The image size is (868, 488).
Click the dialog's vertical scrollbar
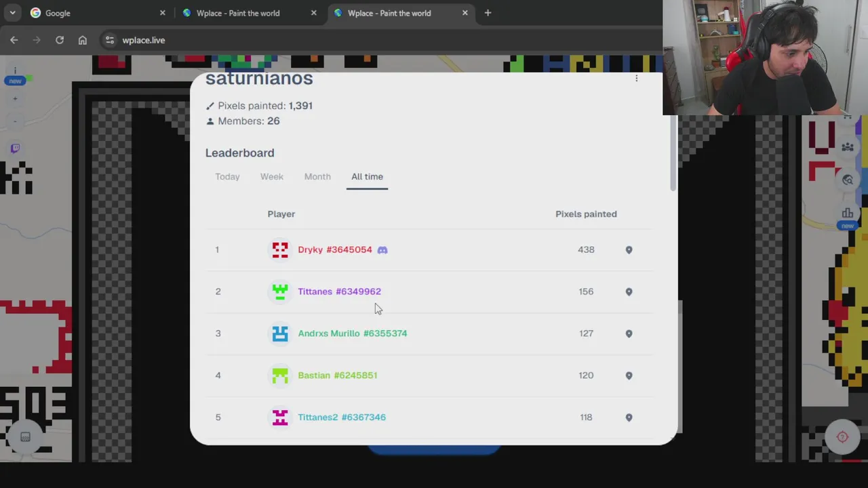672,152
